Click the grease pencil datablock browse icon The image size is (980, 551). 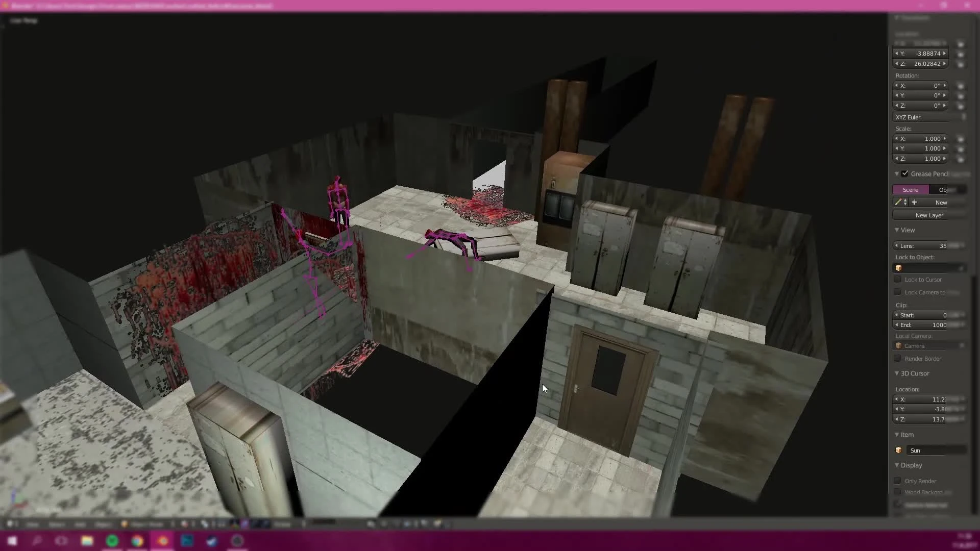coord(900,203)
